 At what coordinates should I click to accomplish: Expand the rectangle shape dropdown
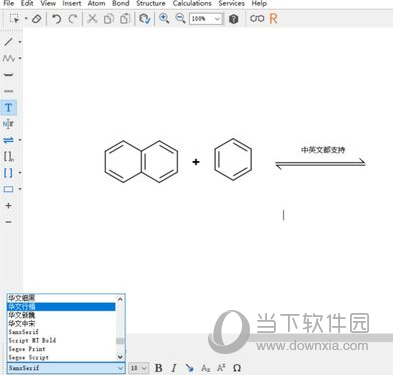click(x=20, y=189)
